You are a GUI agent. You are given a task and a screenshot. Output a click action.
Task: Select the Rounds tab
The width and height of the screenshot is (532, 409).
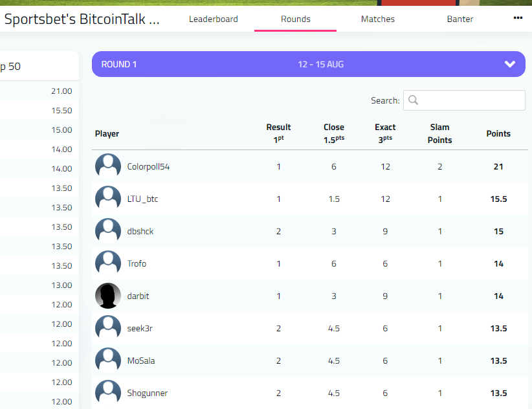tap(296, 19)
